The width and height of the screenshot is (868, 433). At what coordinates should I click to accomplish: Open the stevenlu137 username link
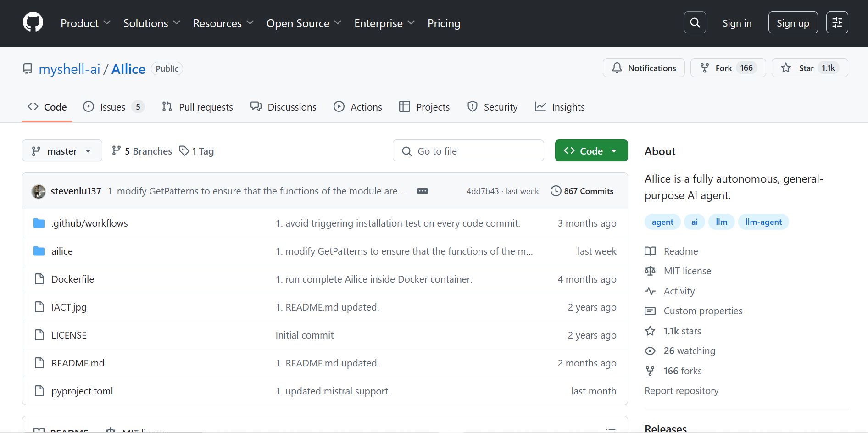[76, 191]
